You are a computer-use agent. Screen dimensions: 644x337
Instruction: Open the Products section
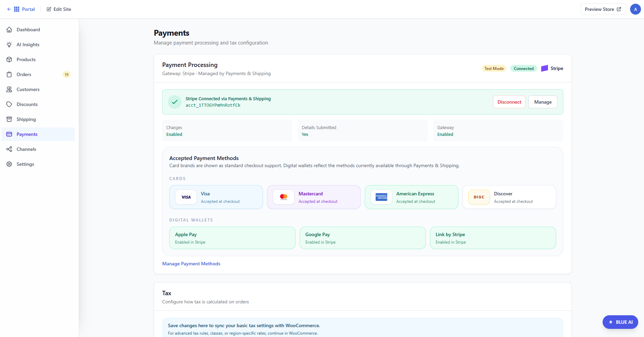tap(38, 59)
